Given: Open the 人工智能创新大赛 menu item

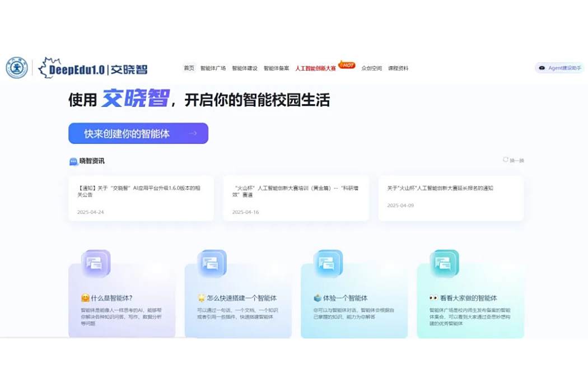Looking at the screenshot, I should (315, 68).
